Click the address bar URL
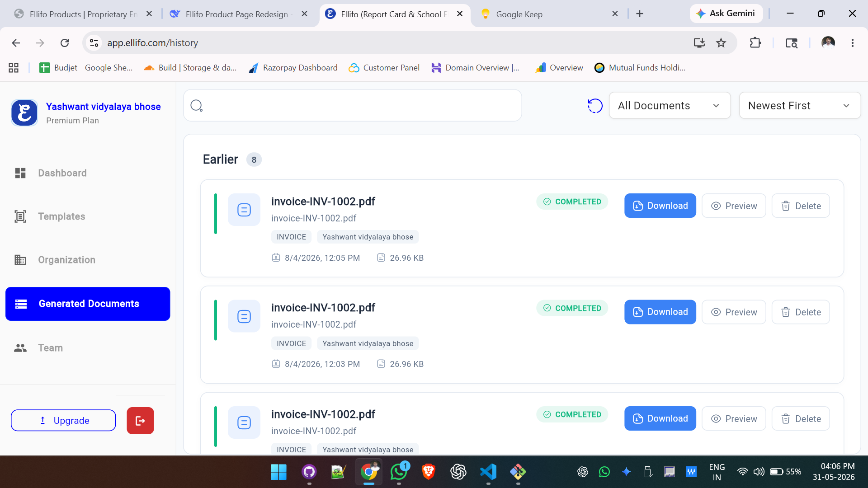868x488 pixels. tap(152, 43)
